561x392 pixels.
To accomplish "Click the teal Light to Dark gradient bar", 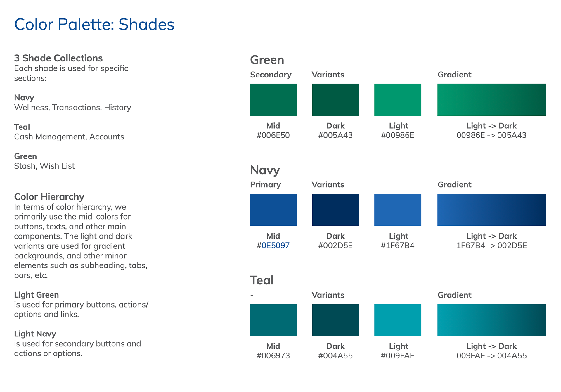I will [491, 320].
